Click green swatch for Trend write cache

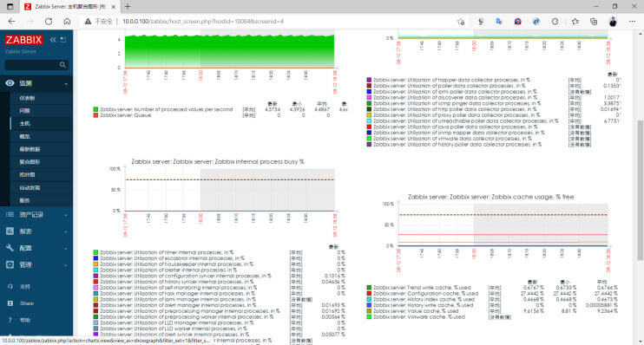[369, 288]
